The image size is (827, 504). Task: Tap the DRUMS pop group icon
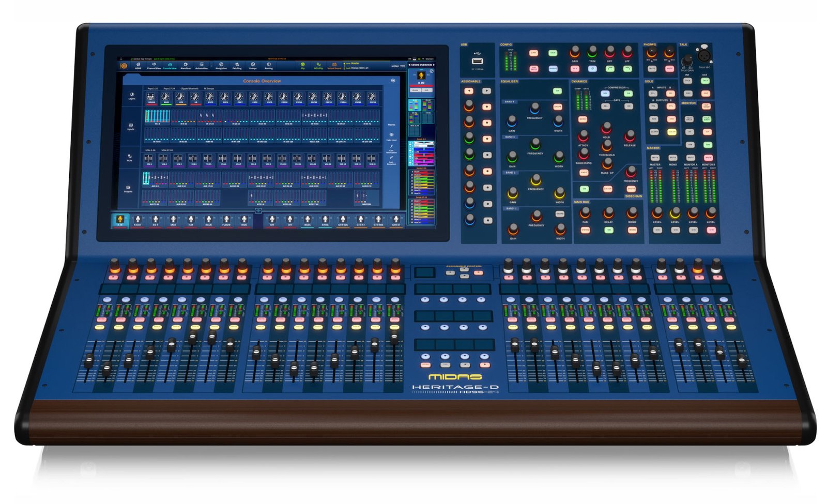(x=151, y=98)
